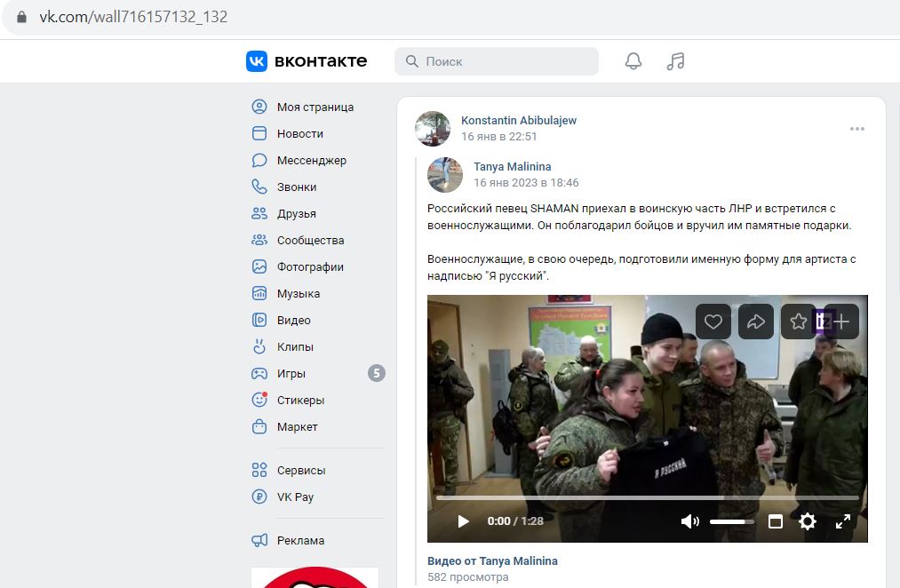
Task: Click the Игры gamepad icon
Action: coord(259,373)
